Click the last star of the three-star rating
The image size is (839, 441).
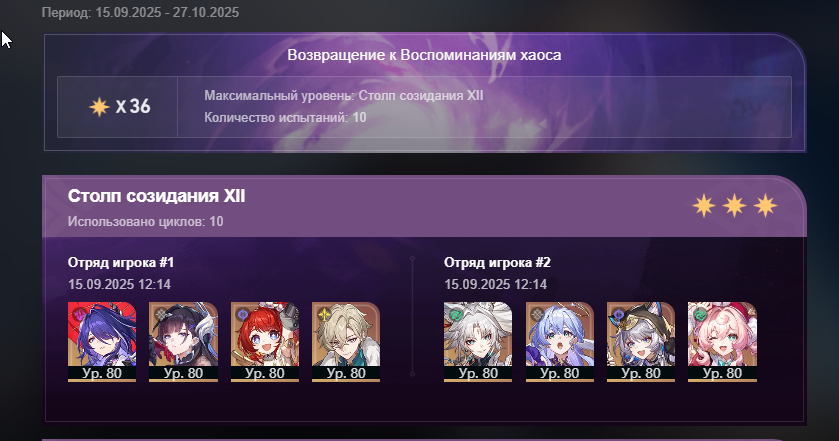766,206
